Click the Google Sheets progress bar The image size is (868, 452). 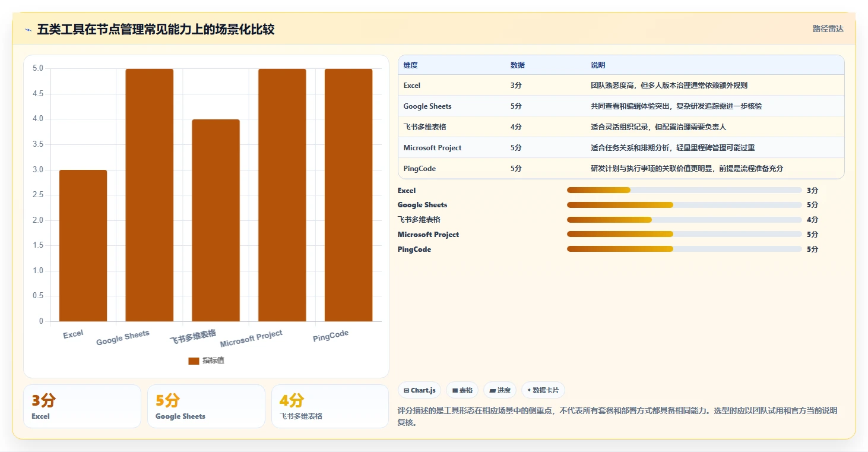(x=685, y=205)
